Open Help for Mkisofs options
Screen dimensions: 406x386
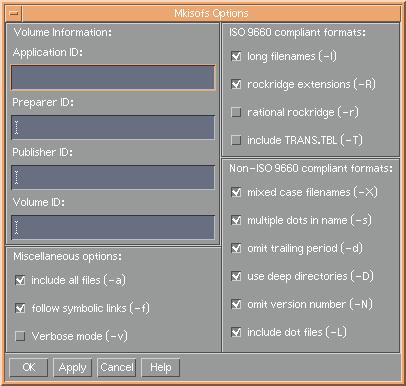tap(161, 367)
